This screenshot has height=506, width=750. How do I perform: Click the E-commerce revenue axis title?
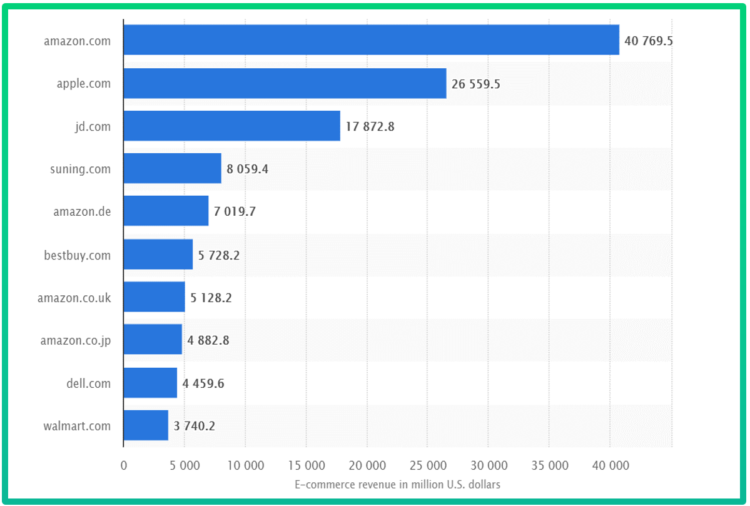(397, 484)
